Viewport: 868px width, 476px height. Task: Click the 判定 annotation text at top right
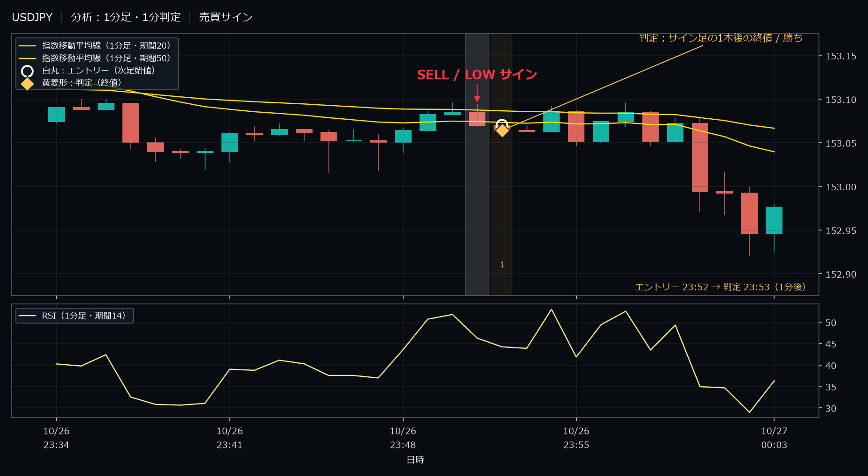tap(721, 38)
